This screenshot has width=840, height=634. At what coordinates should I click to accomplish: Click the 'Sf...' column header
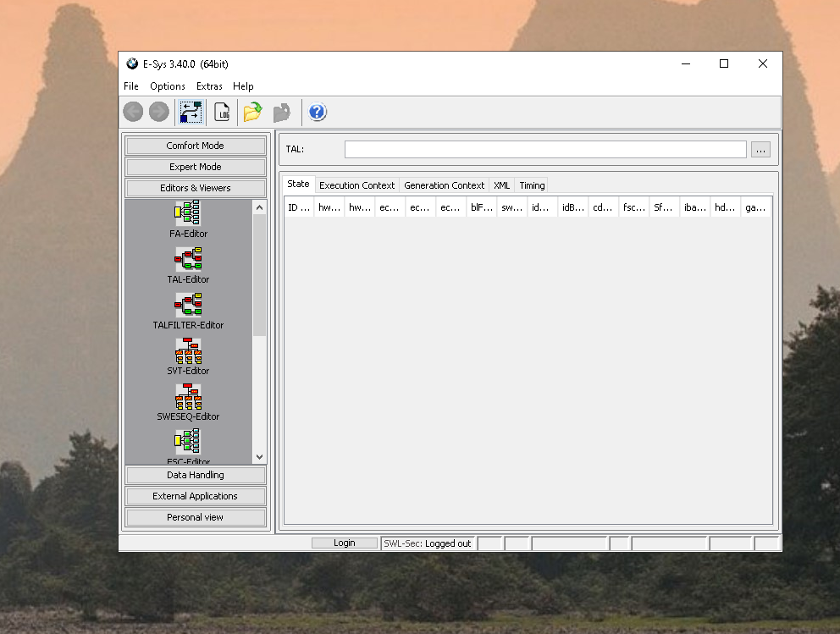tap(663, 207)
